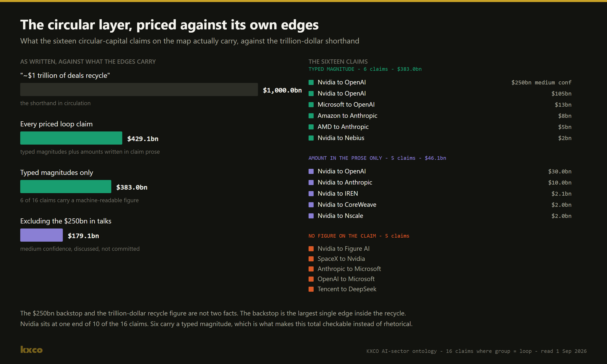The width and height of the screenshot is (607, 364).
Task: Click the AS WRITTEN, AGAINST WHAT THE EDGES CARRY heading
Action: pyautogui.click(x=88, y=62)
